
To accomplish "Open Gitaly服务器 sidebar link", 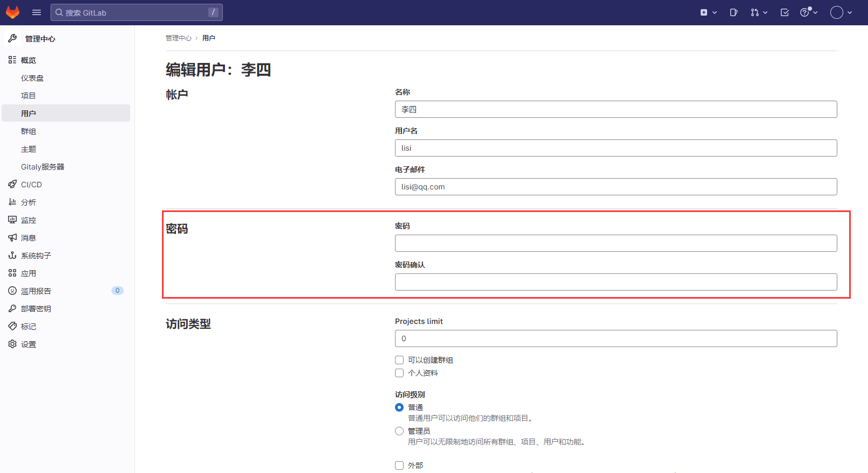I will pyautogui.click(x=43, y=167).
